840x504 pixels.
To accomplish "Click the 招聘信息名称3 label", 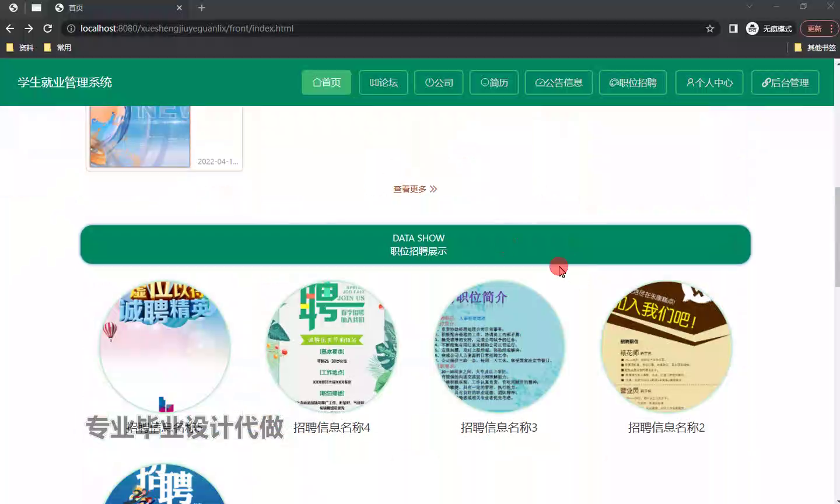I will tap(499, 428).
